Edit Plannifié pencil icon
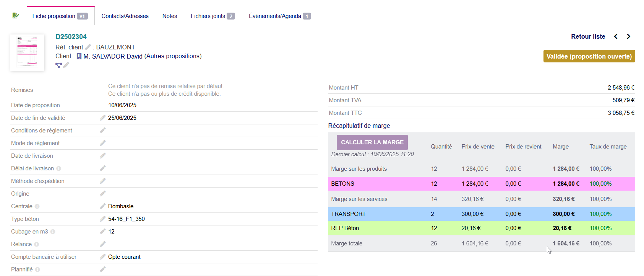The height and width of the screenshot is (276, 644). click(103, 269)
